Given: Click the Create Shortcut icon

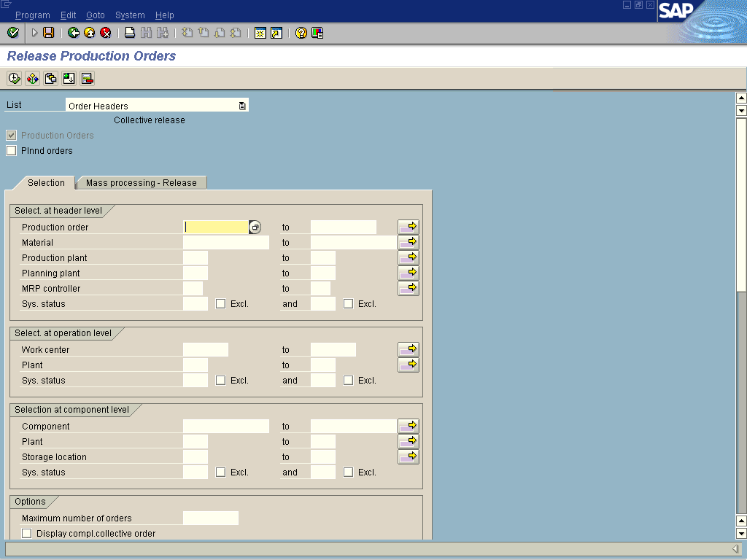Looking at the screenshot, I should pos(276,33).
